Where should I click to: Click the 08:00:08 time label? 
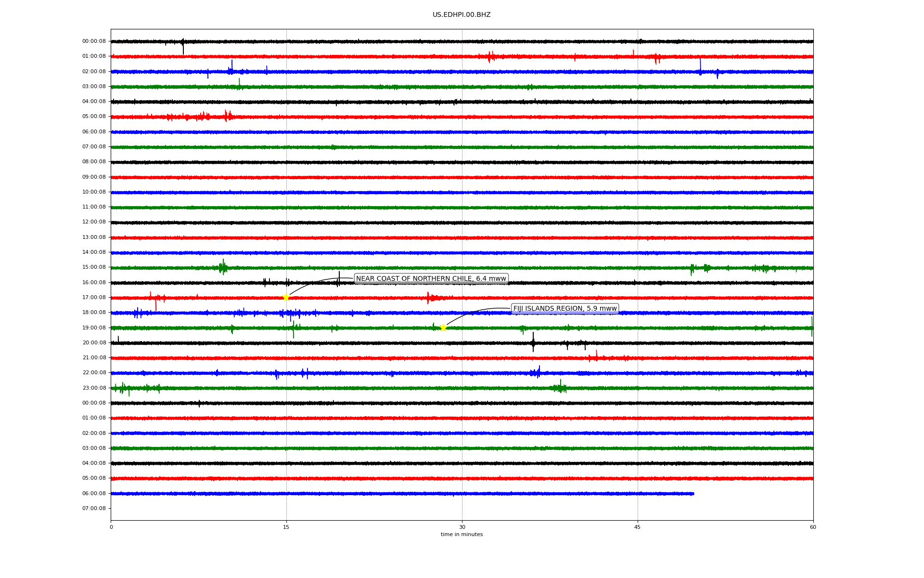click(94, 162)
